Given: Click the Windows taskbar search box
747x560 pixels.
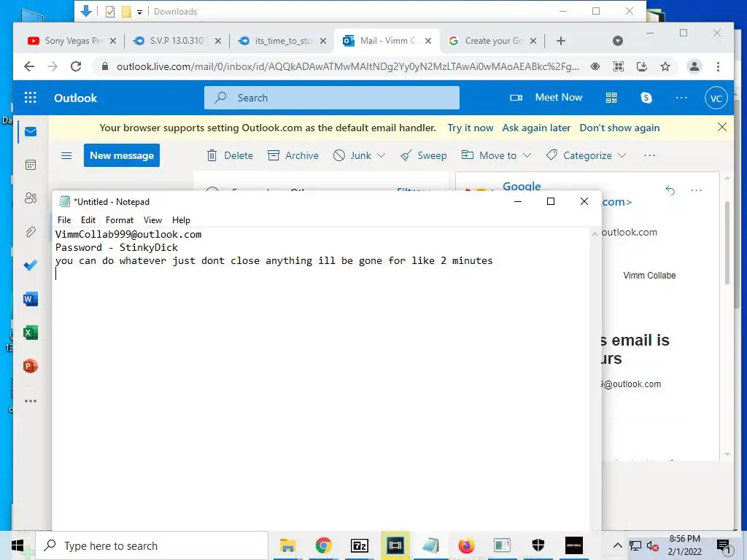Looking at the screenshot, I should tap(152, 545).
